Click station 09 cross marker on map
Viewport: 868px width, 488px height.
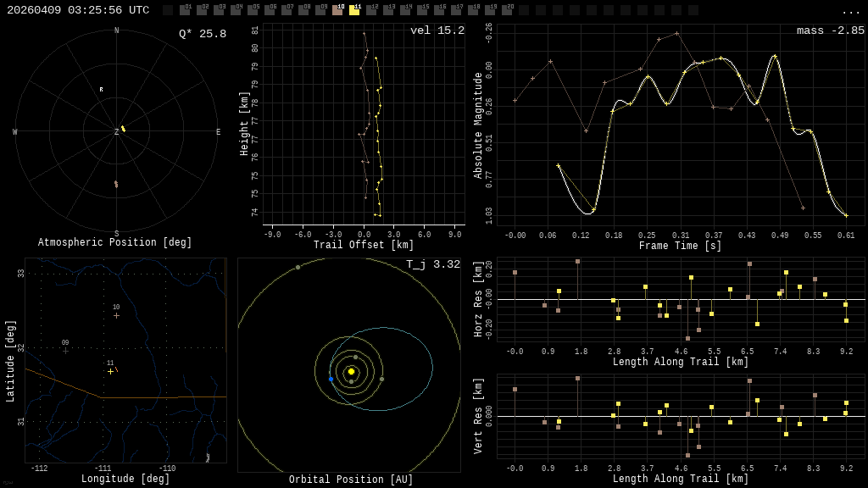point(65,351)
